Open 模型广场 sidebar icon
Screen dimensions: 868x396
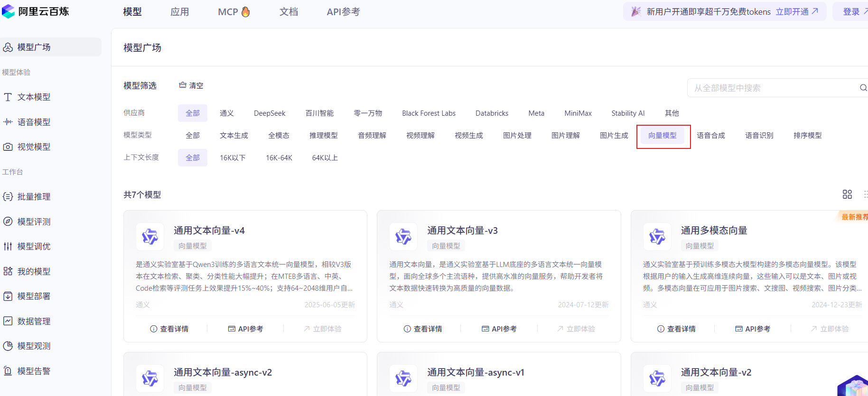(x=8, y=47)
